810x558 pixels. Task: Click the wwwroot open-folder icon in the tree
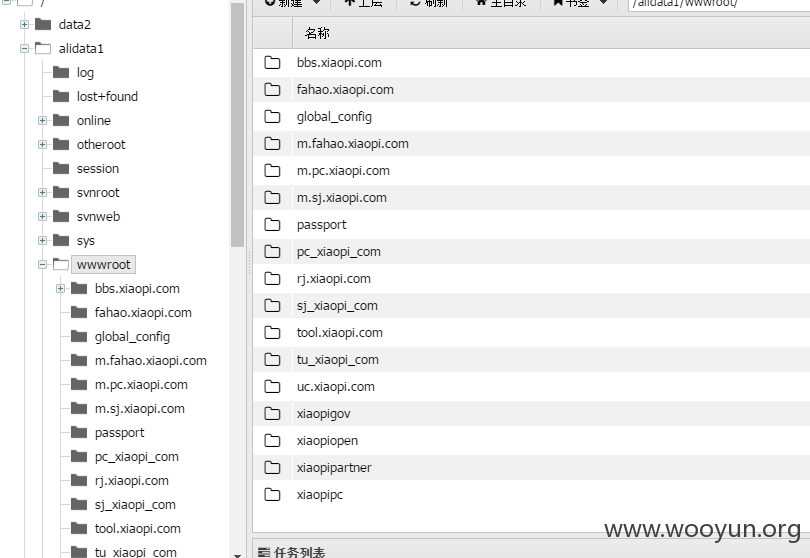[x=61, y=265]
